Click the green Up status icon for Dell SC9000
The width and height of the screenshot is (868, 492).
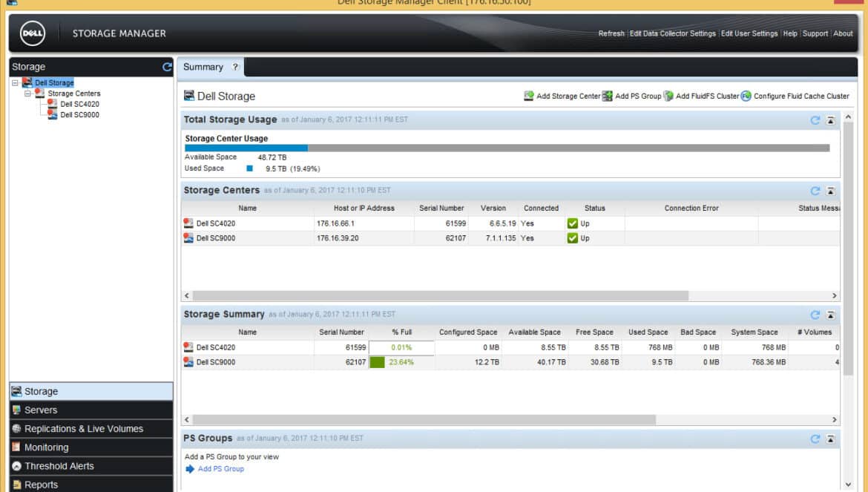pos(573,238)
